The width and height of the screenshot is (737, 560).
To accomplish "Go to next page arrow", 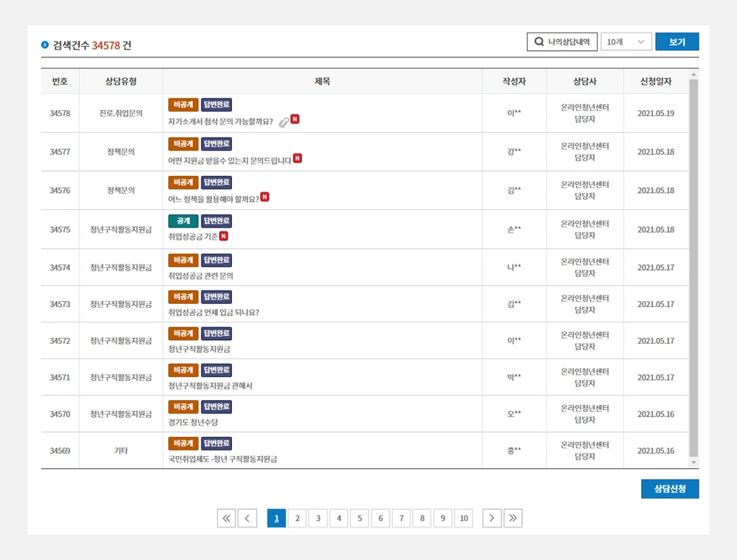I will pos(492,518).
